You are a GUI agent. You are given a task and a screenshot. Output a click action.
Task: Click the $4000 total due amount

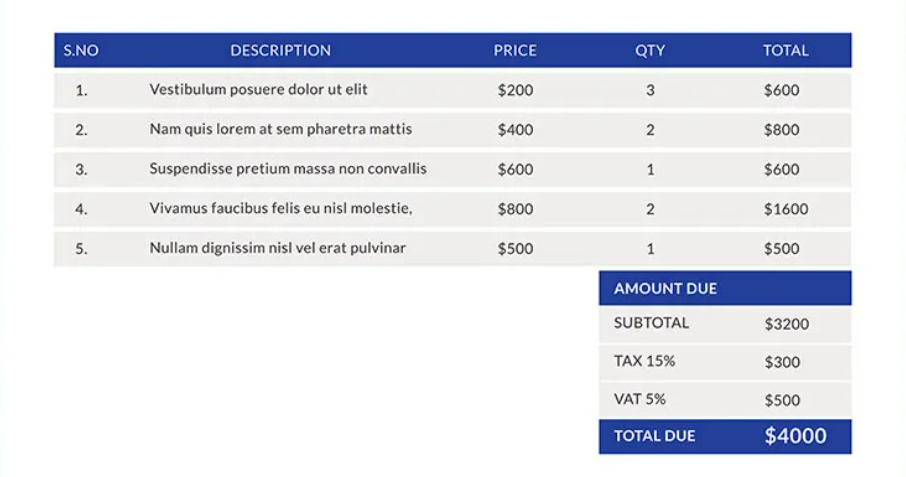795,436
